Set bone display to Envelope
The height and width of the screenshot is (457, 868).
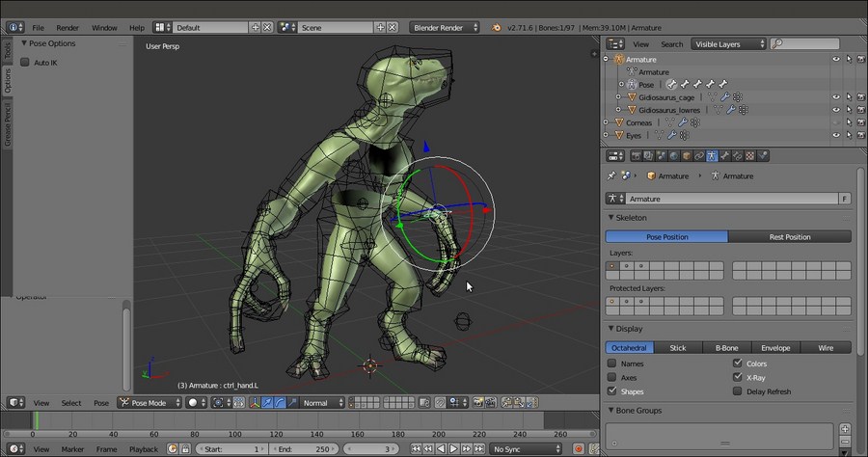775,348
